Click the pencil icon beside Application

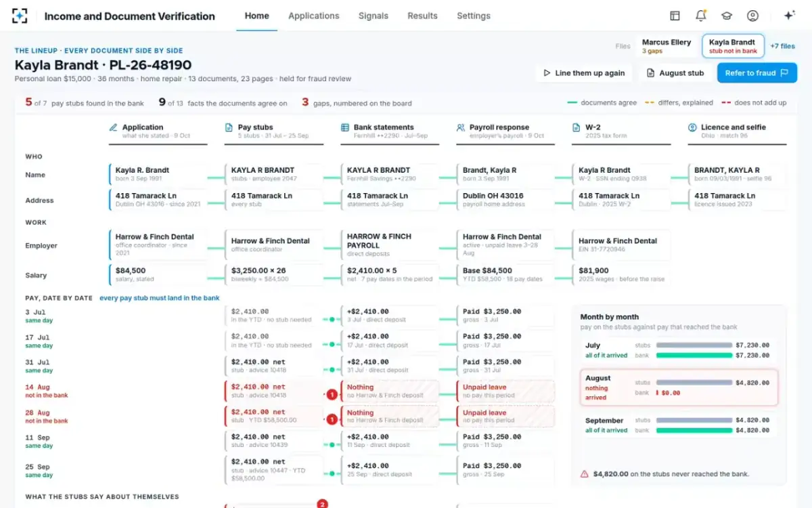(114, 127)
